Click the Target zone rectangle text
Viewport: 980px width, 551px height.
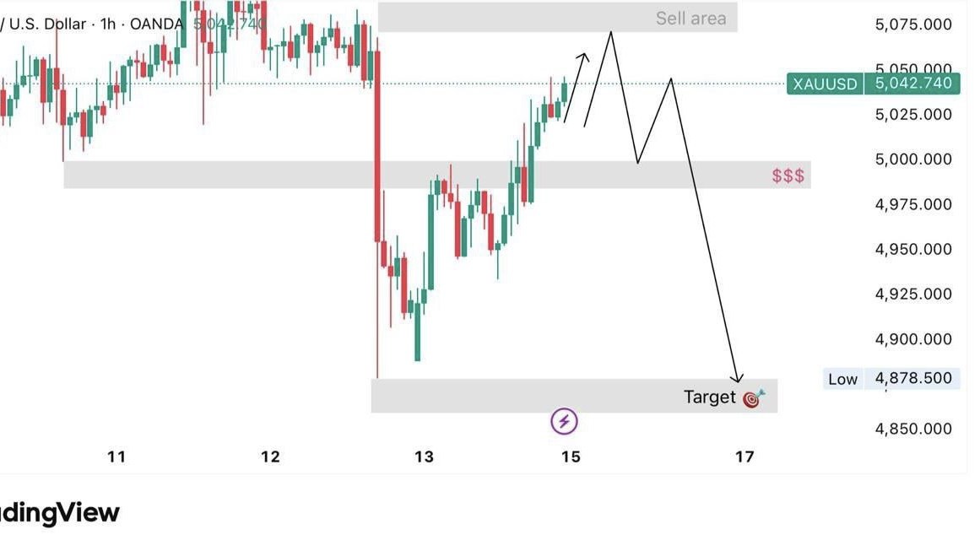pyautogui.click(x=710, y=397)
